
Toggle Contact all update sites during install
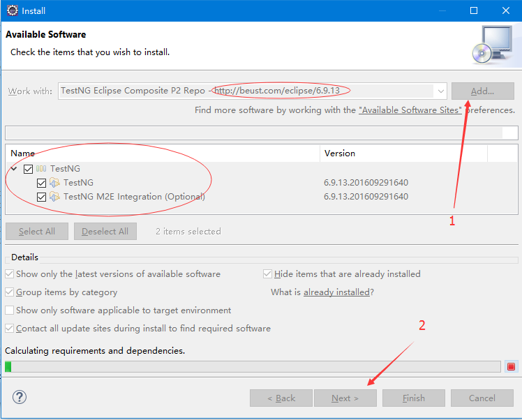[10, 329]
